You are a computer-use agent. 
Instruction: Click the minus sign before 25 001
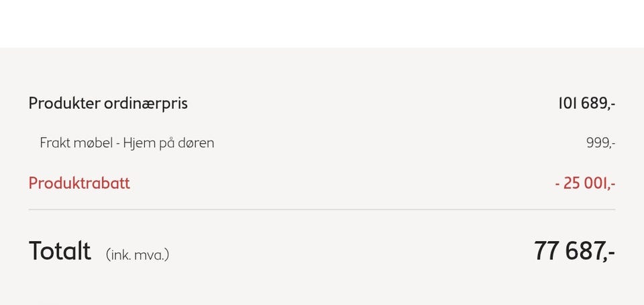pyautogui.click(x=557, y=184)
